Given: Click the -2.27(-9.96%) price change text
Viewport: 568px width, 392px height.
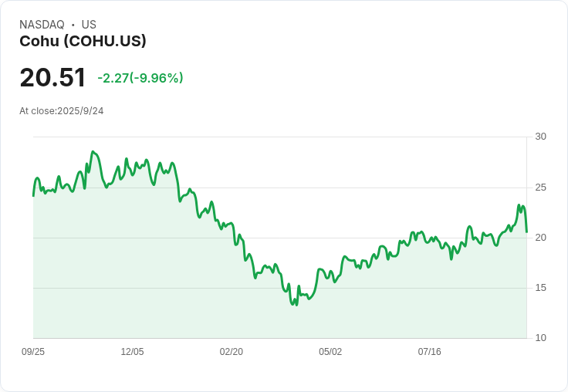Looking at the screenshot, I should tap(140, 78).
